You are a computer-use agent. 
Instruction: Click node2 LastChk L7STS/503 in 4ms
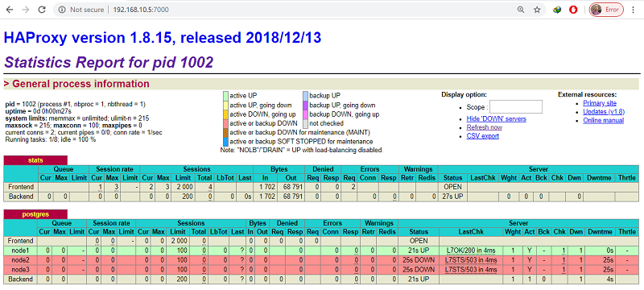point(471,260)
